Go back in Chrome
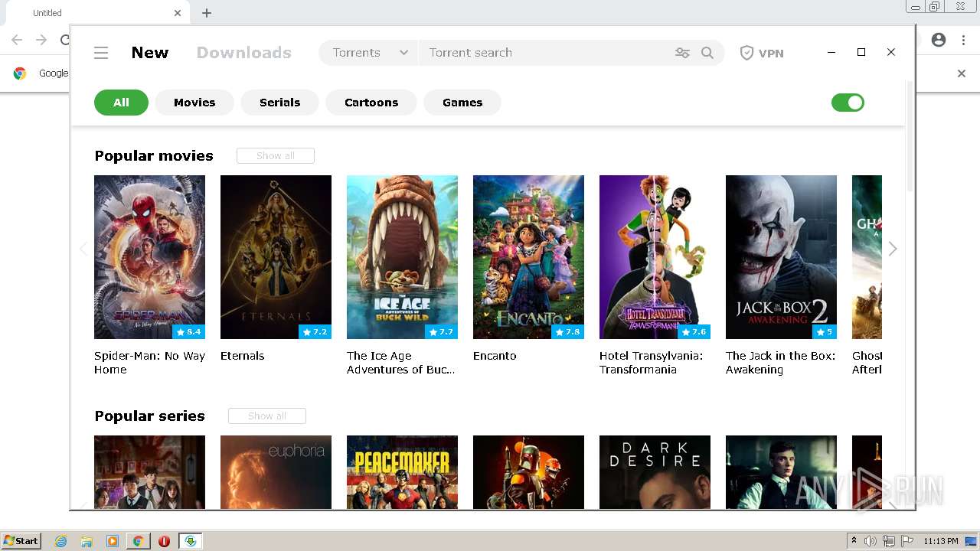 tap(17, 40)
